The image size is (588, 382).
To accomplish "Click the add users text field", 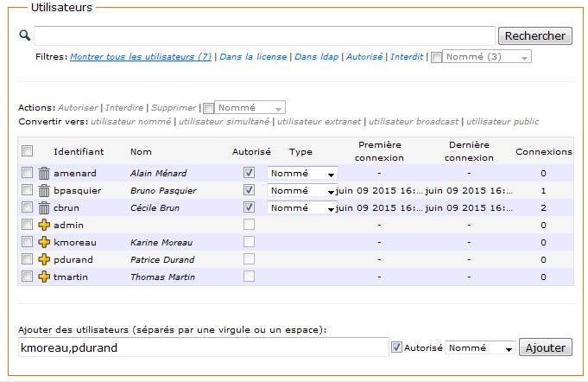I will coord(202,347).
